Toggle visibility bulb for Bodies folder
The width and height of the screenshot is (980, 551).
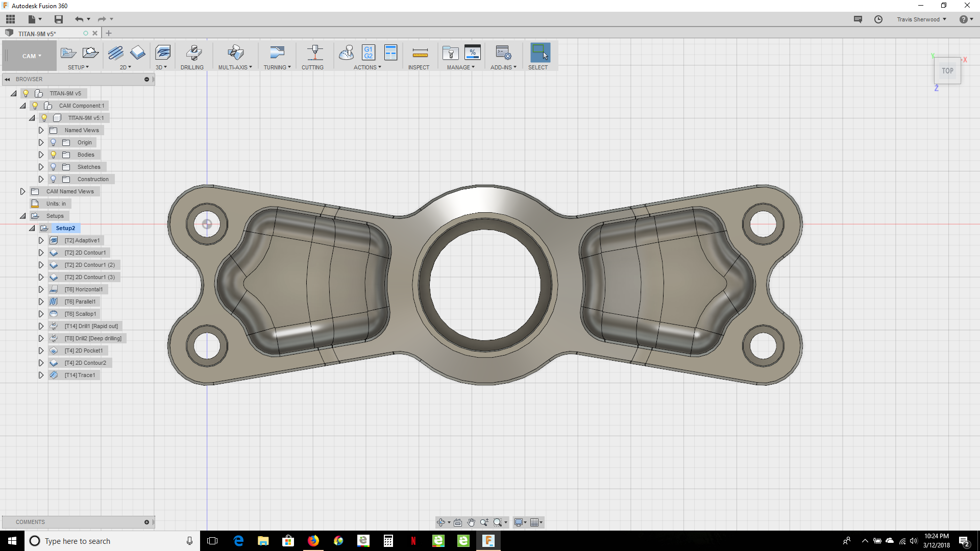tap(53, 155)
